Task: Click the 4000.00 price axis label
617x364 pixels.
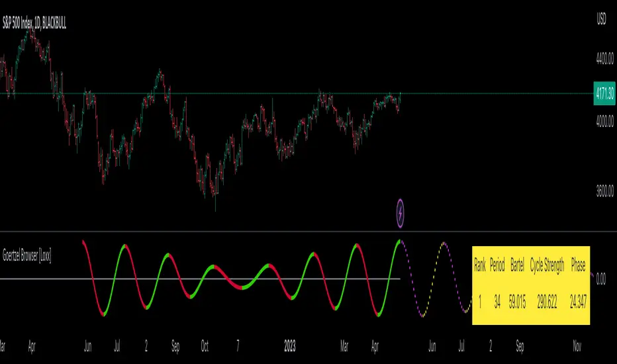Action: 605,121
